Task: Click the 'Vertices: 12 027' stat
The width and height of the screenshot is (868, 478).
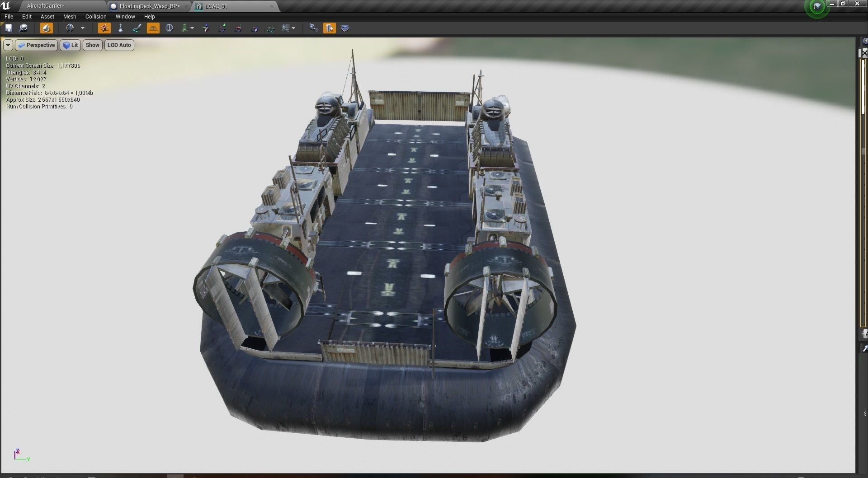Action: click(26, 79)
